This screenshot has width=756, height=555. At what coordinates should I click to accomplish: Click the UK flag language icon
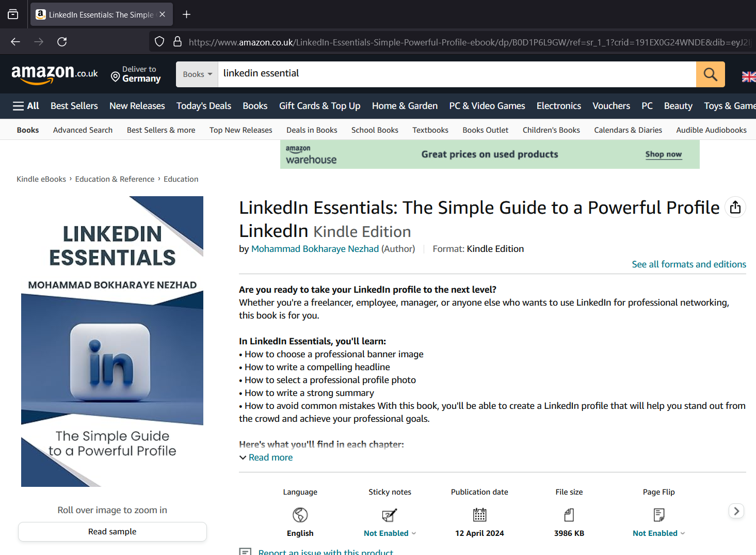pyautogui.click(x=748, y=76)
